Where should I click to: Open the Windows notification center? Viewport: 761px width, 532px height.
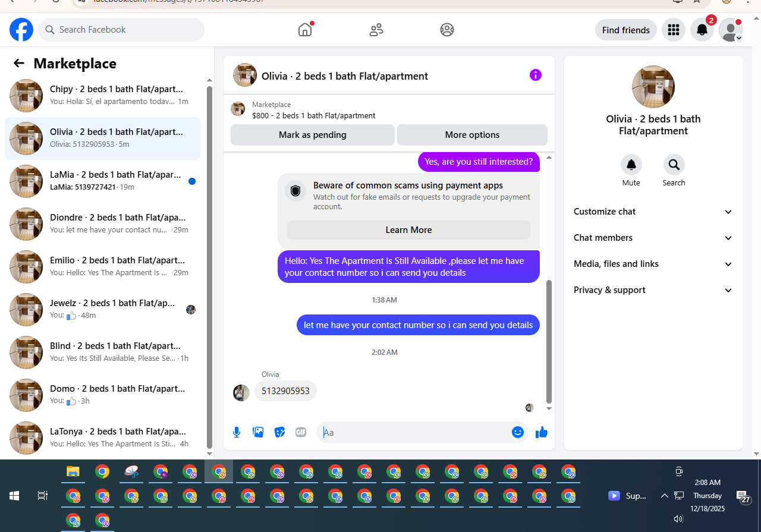tap(743, 496)
